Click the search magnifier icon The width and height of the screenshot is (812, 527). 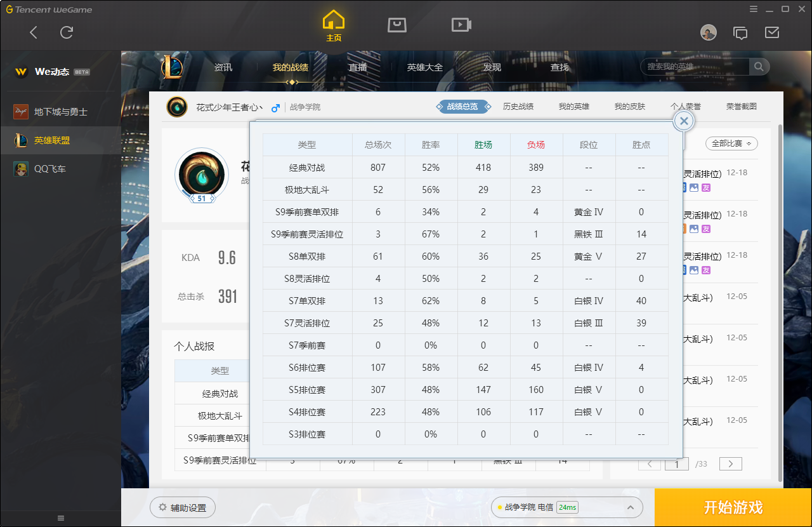759,67
